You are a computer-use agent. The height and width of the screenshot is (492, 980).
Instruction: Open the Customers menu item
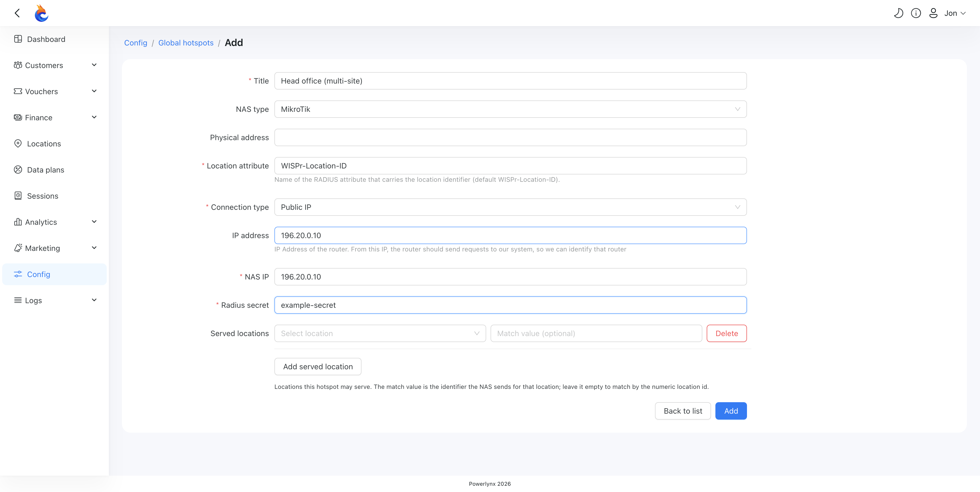click(x=54, y=65)
